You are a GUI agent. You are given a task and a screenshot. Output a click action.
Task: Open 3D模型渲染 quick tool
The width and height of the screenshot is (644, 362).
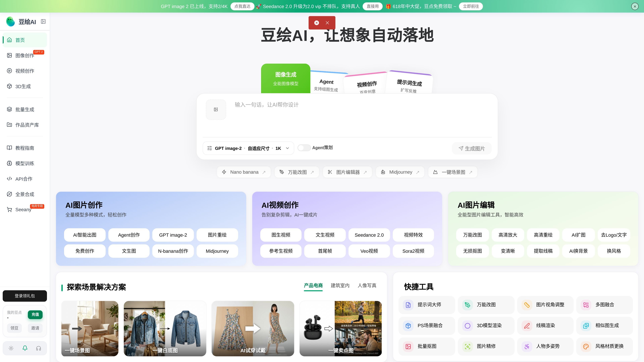point(486,325)
